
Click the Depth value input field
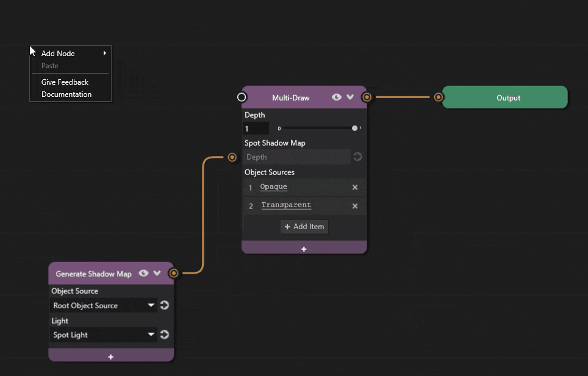pos(256,128)
